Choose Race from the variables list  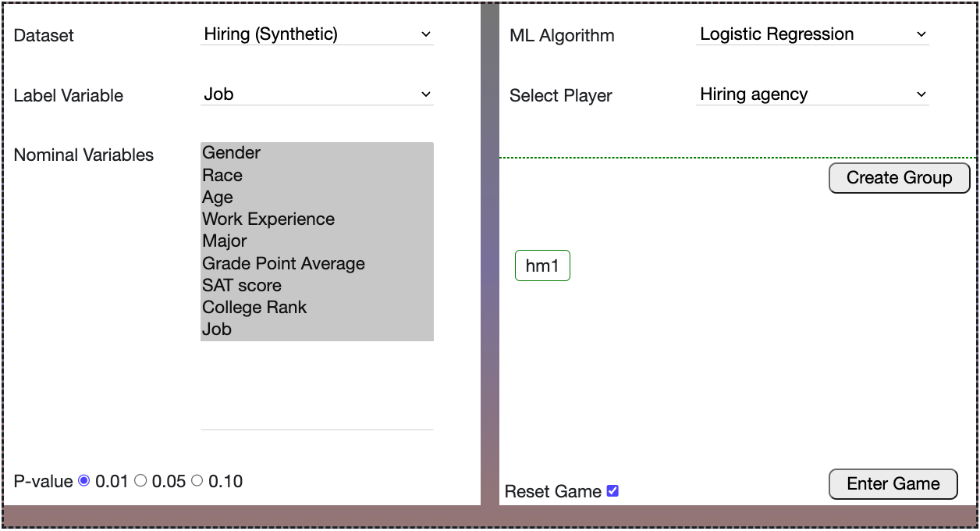[222, 175]
